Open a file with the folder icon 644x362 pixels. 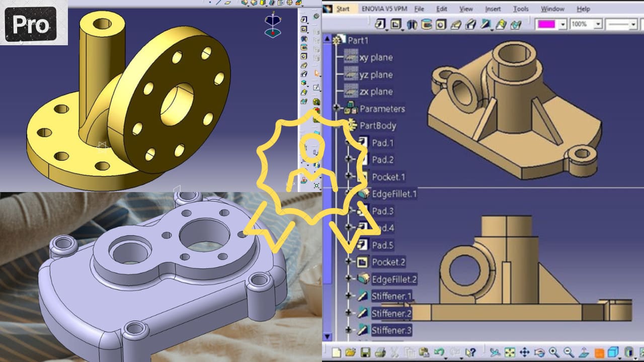[x=351, y=352]
